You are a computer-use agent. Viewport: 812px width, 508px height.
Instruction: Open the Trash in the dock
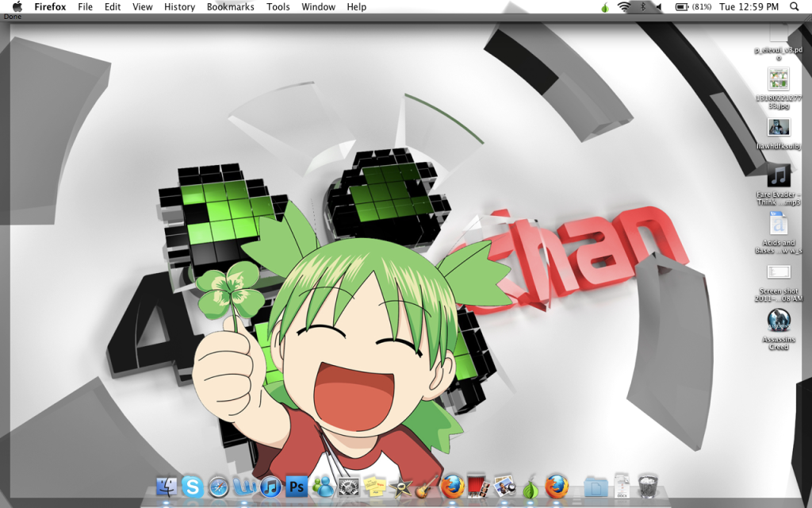point(648,487)
